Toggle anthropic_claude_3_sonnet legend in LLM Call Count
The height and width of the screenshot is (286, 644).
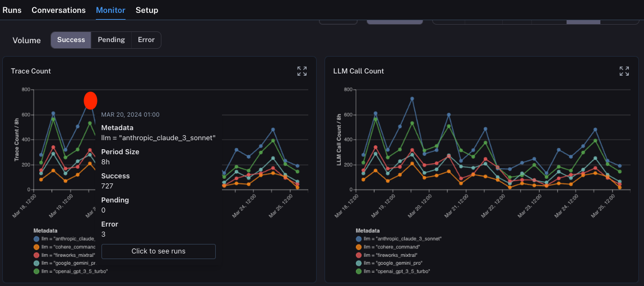pyautogui.click(x=392, y=239)
